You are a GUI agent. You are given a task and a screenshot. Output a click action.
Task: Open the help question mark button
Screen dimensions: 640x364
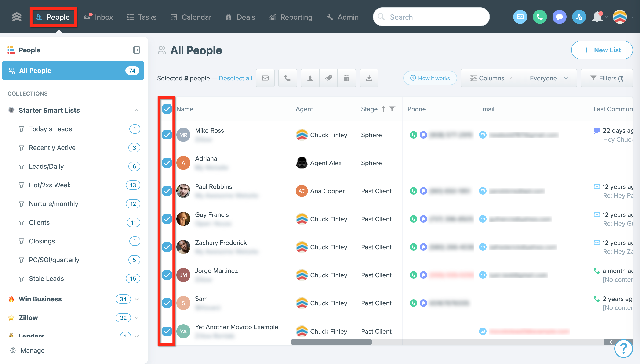pyautogui.click(x=623, y=349)
